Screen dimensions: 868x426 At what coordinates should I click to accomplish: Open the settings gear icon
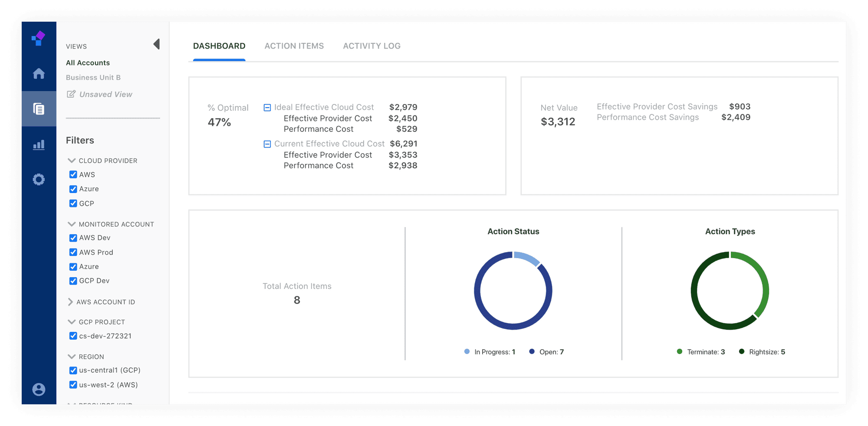(39, 180)
